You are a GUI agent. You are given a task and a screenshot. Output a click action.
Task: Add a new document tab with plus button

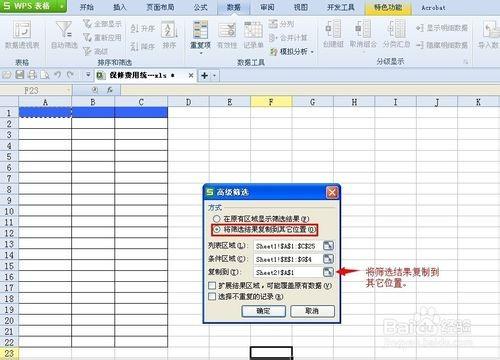click(x=204, y=76)
